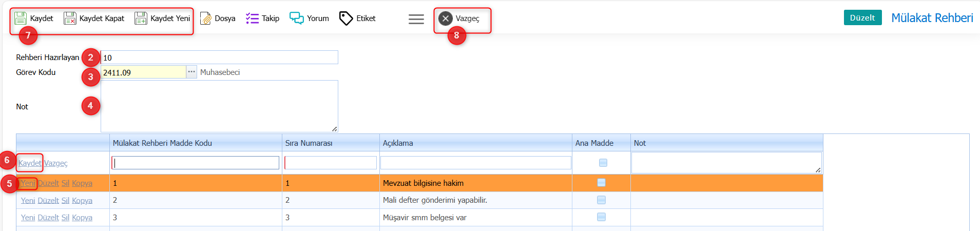
Task: Click the Kaydet save icon
Action: 20,18
